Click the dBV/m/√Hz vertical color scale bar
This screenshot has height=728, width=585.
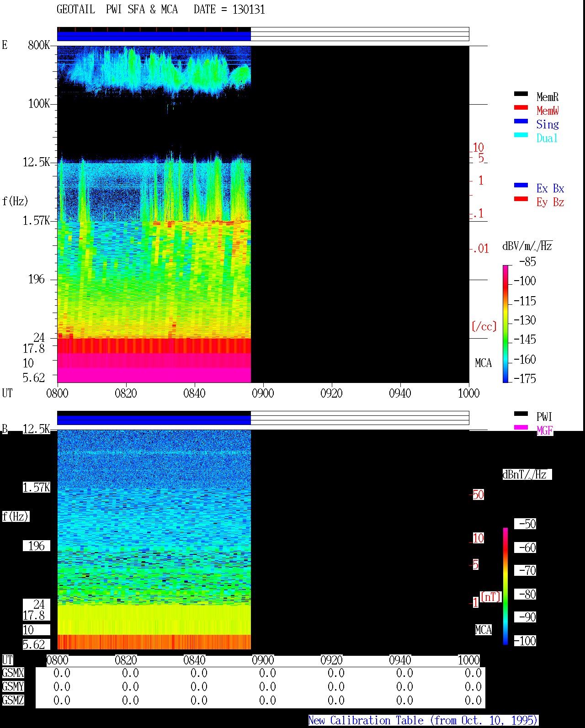(x=505, y=324)
